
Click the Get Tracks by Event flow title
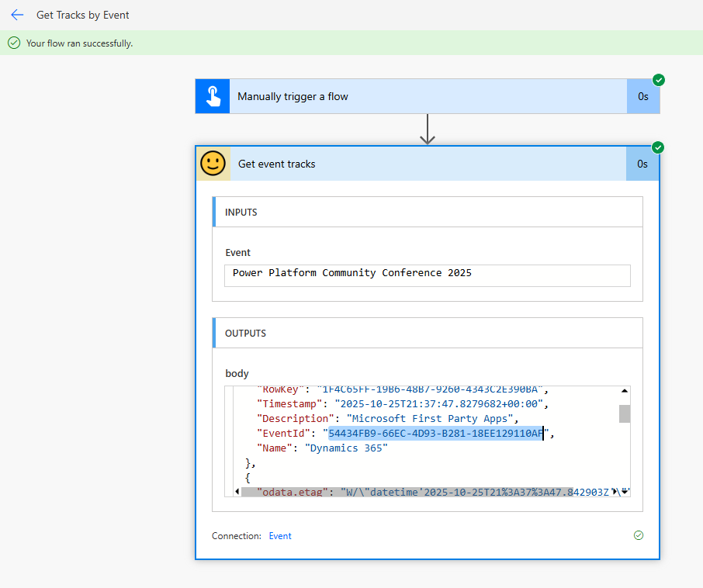tap(83, 15)
